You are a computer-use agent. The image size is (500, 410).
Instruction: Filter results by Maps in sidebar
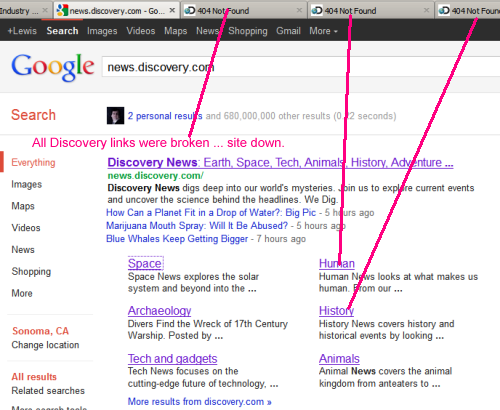tap(23, 206)
